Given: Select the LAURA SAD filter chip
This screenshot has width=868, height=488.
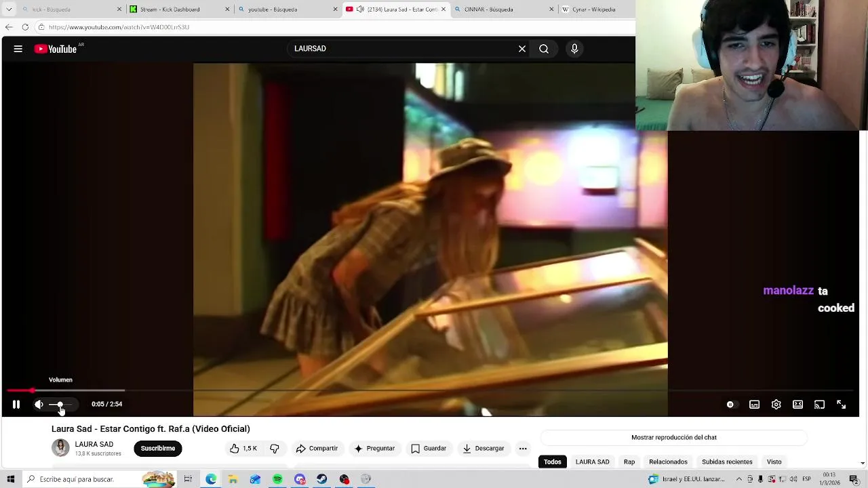Looking at the screenshot, I should pyautogui.click(x=593, y=462).
